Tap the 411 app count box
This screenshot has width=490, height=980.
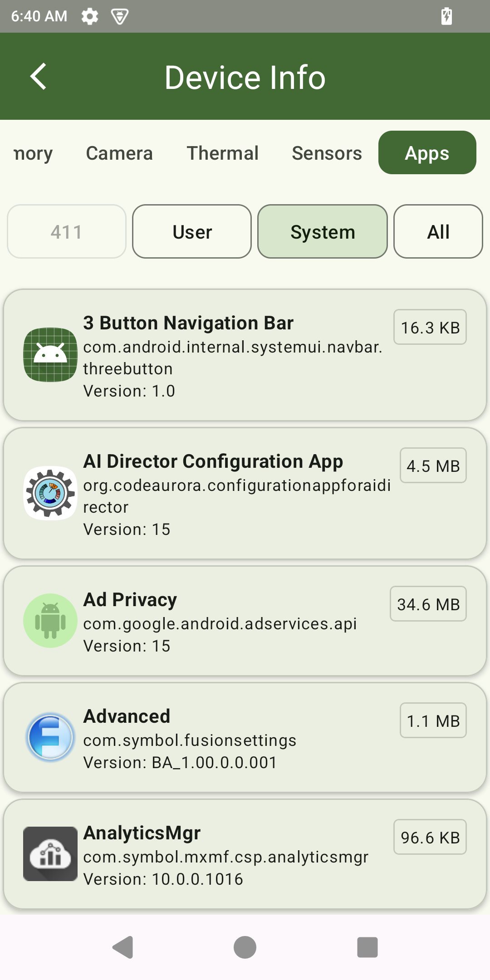pyautogui.click(x=67, y=232)
